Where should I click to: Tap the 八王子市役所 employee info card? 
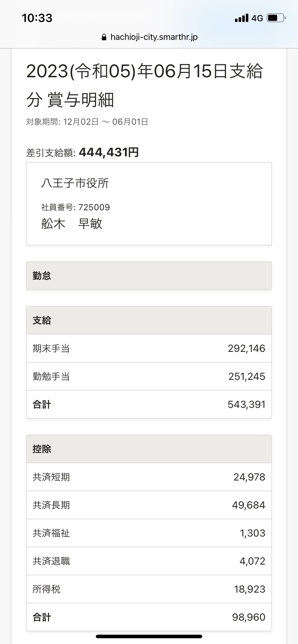pos(149,204)
